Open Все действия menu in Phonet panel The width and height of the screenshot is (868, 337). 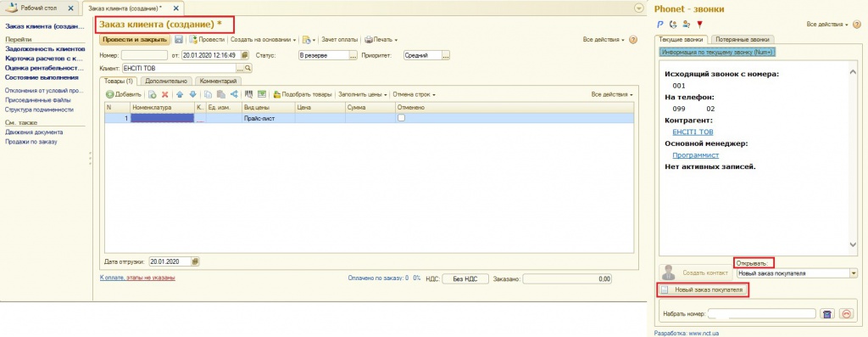[x=827, y=25]
